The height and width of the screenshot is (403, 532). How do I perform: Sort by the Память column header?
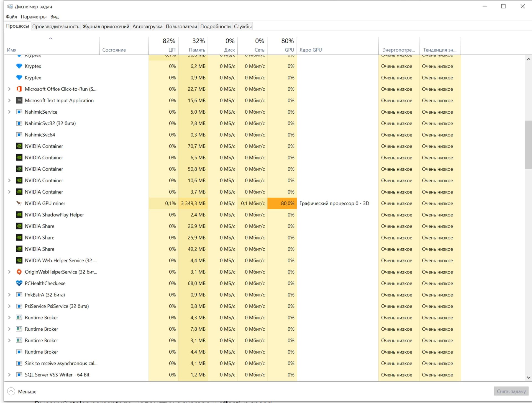[193, 46]
